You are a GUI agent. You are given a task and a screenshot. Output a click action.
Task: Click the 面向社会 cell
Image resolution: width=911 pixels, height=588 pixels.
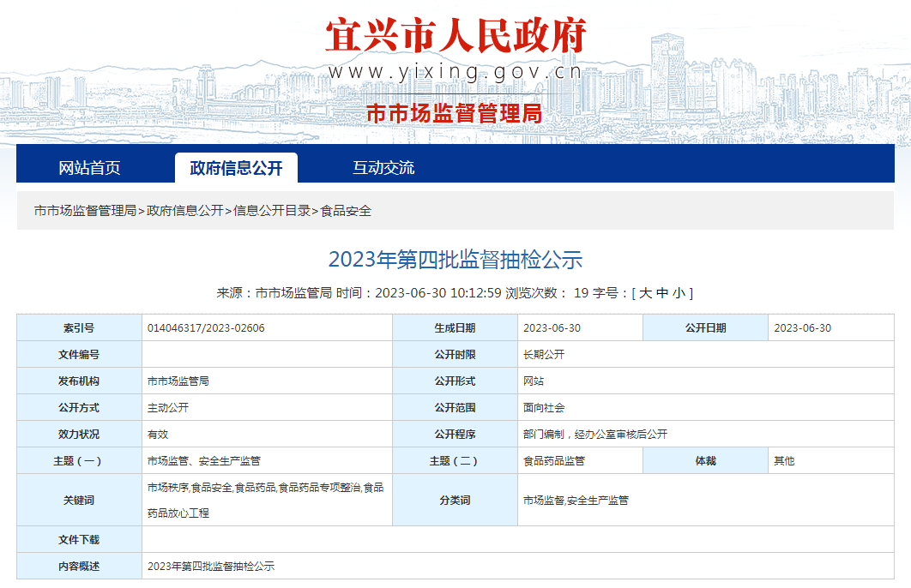pyautogui.click(x=705, y=407)
